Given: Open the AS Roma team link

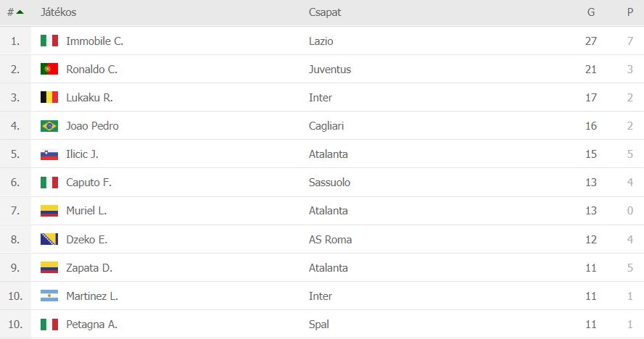Looking at the screenshot, I should (x=329, y=239).
